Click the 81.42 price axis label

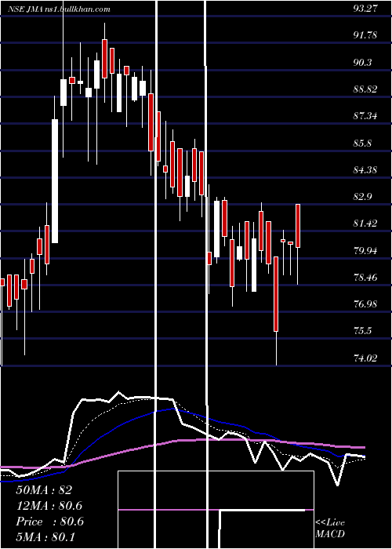click(365, 224)
